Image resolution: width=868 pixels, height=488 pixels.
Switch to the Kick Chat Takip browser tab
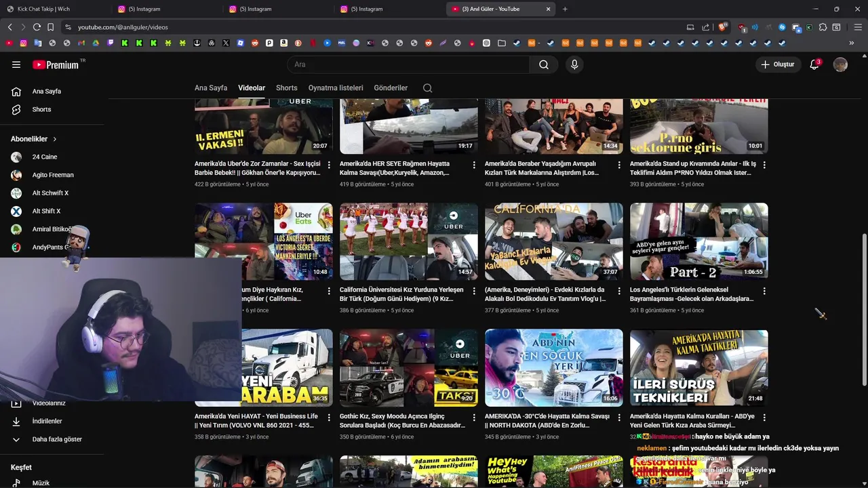(x=56, y=9)
